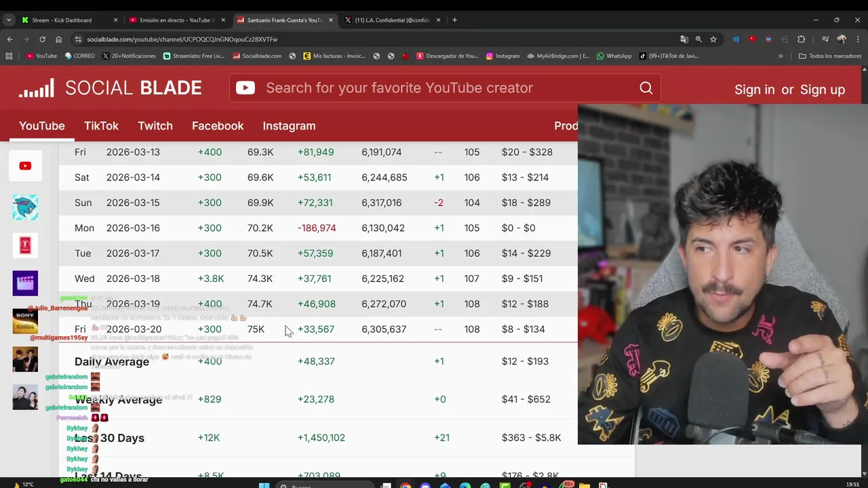
Task: Select the TikTok platform tab
Action: pos(101,126)
